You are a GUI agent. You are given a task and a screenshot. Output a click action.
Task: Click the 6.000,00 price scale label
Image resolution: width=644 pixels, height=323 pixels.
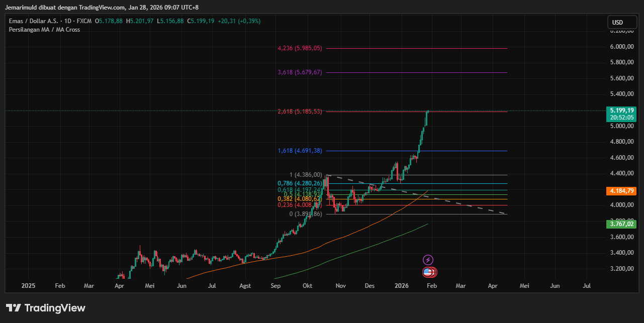pyautogui.click(x=621, y=47)
